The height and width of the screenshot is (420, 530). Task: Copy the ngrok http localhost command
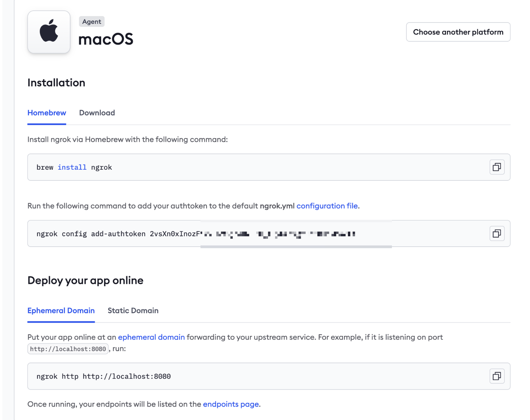tap(497, 376)
